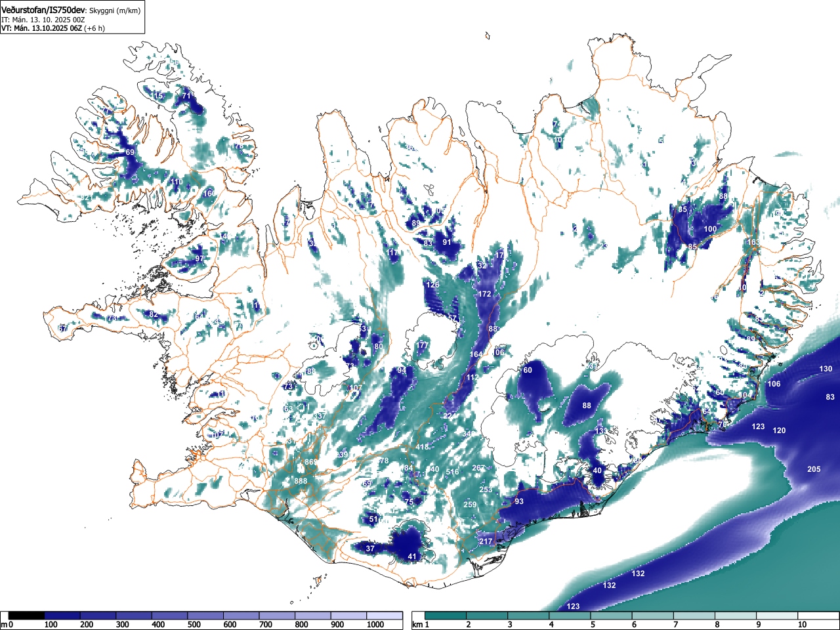Screen dimensions: 840x630
Task: Click the visibility value 93 on the south coast
Action: [519, 501]
